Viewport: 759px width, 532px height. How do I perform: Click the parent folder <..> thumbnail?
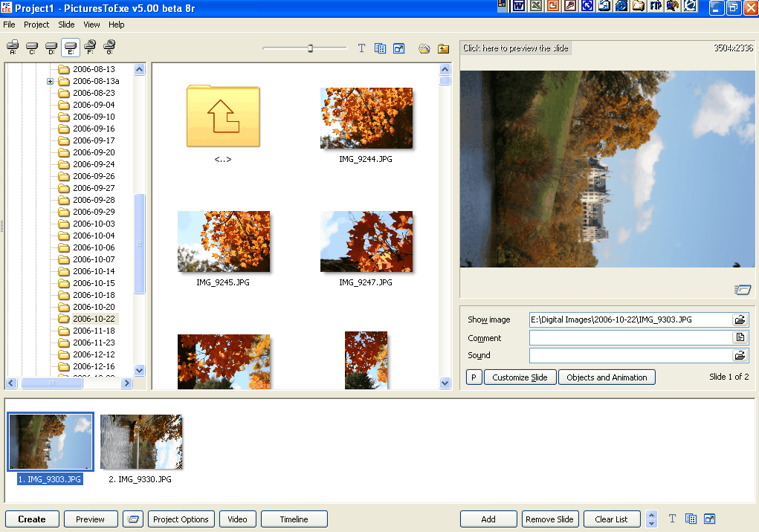[x=223, y=117]
